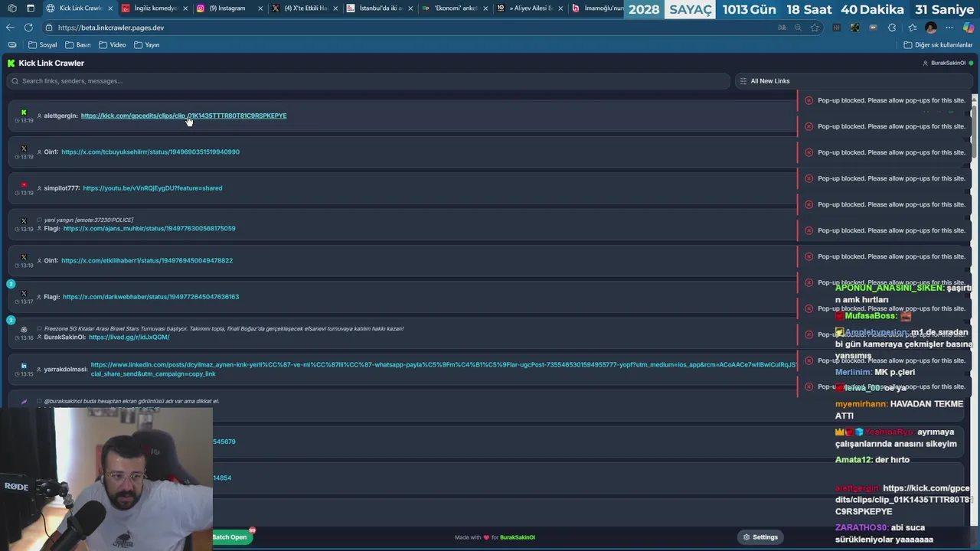
Task: Open the LinkedIn post link from yarrakdolmasi
Action: tap(443, 369)
